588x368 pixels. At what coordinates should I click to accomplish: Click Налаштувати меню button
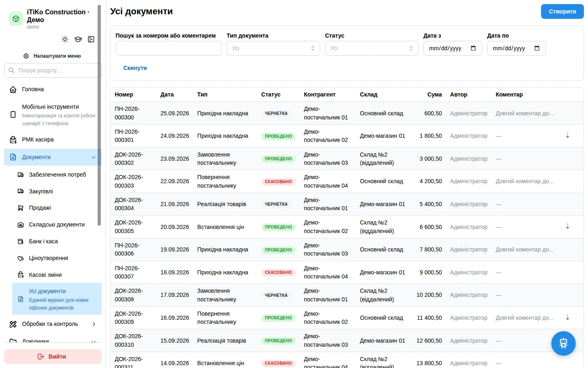(x=53, y=56)
